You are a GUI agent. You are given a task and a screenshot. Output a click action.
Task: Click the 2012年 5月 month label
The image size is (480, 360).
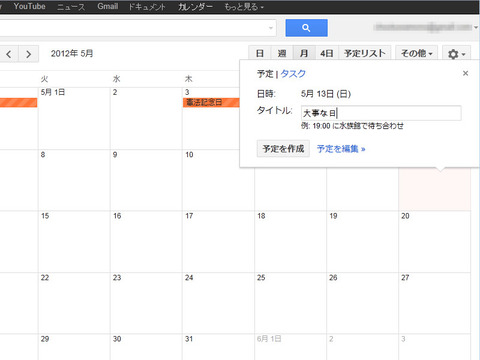tap(72, 54)
